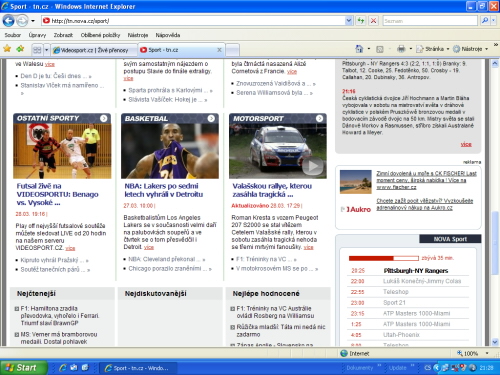
Task: Click the programme progress bar 'zbývá 35 min'
Action: (383, 258)
